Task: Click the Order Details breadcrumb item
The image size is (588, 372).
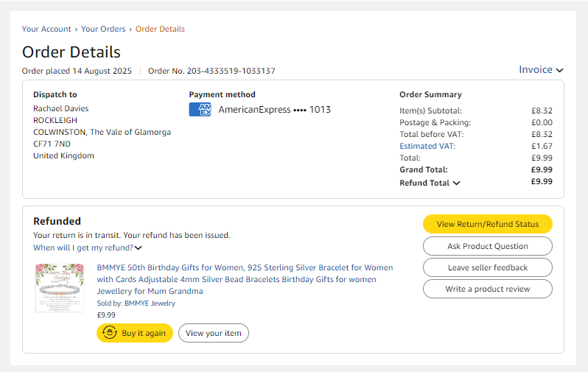Action: point(160,29)
